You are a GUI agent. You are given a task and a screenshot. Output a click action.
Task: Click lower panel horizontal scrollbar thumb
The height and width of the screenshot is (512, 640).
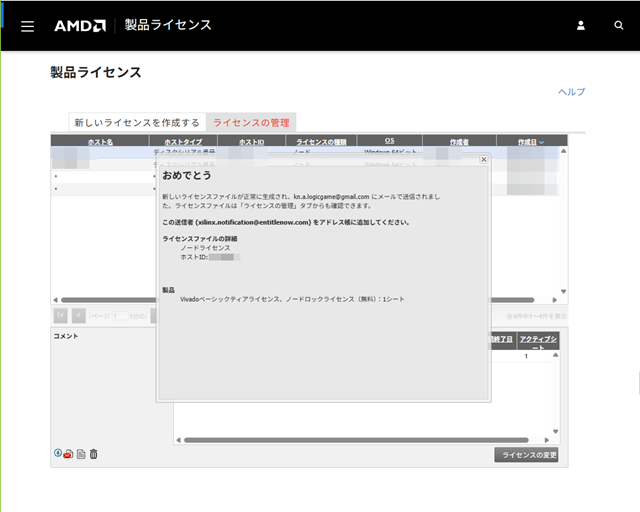356,440
